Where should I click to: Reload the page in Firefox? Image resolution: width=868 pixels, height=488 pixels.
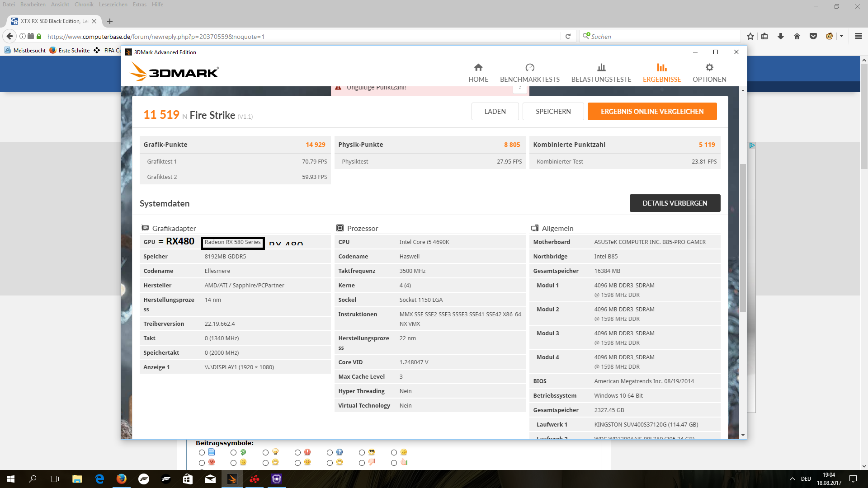(568, 37)
